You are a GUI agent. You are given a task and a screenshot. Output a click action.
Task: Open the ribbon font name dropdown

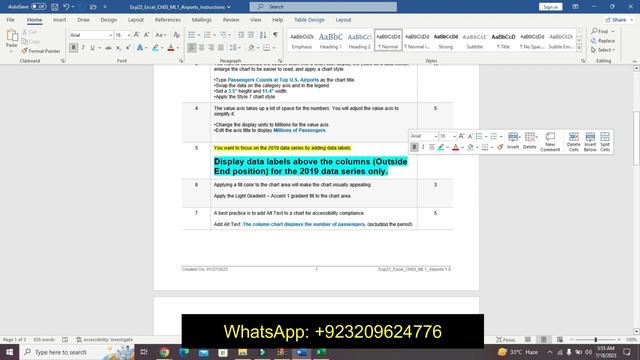click(110, 36)
